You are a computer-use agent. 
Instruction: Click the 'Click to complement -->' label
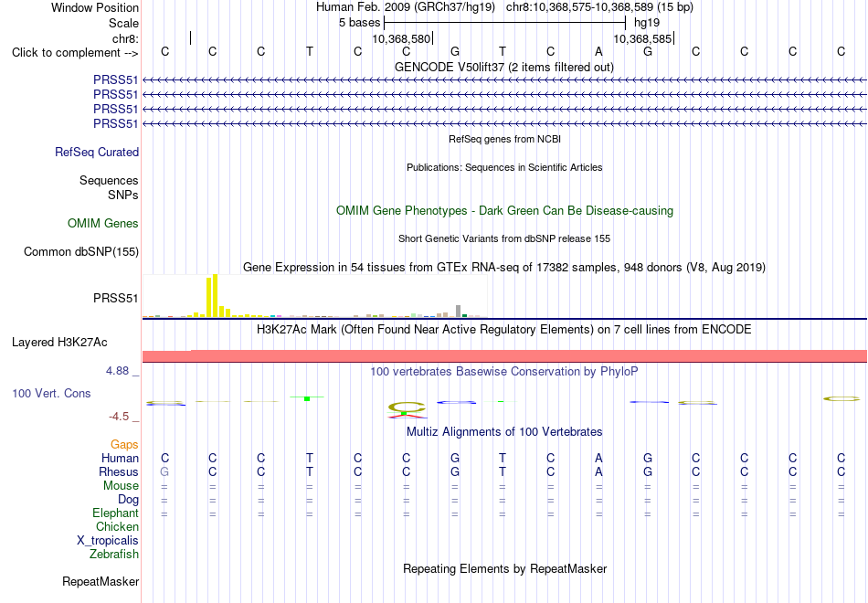point(75,53)
